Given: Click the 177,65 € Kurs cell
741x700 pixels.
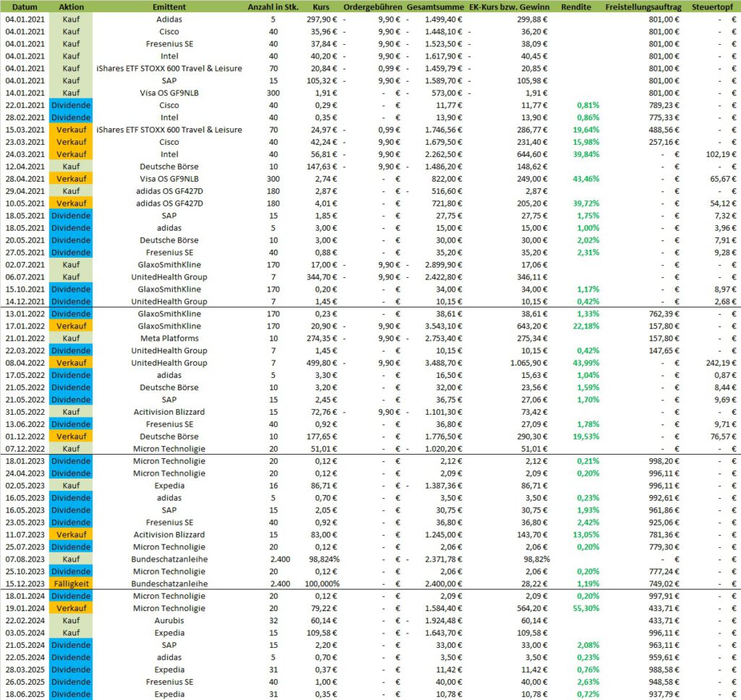Looking at the screenshot, I should pos(322,437).
